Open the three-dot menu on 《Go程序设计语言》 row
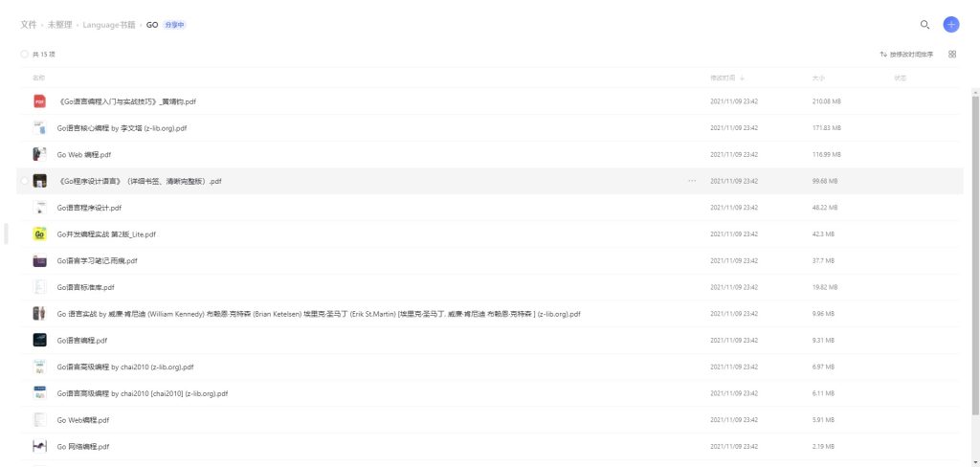Screen dimensions: 980x467 (x=692, y=181)
